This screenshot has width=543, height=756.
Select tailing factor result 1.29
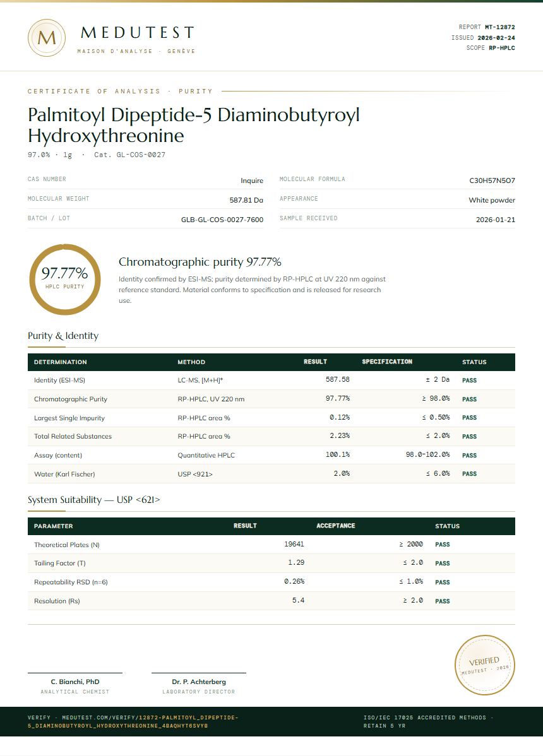point(296,562)
